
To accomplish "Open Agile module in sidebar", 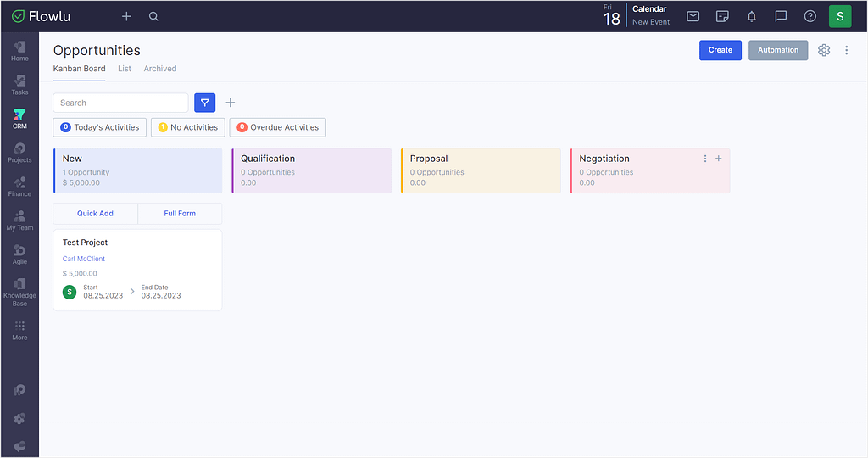I will coord(19,254).
